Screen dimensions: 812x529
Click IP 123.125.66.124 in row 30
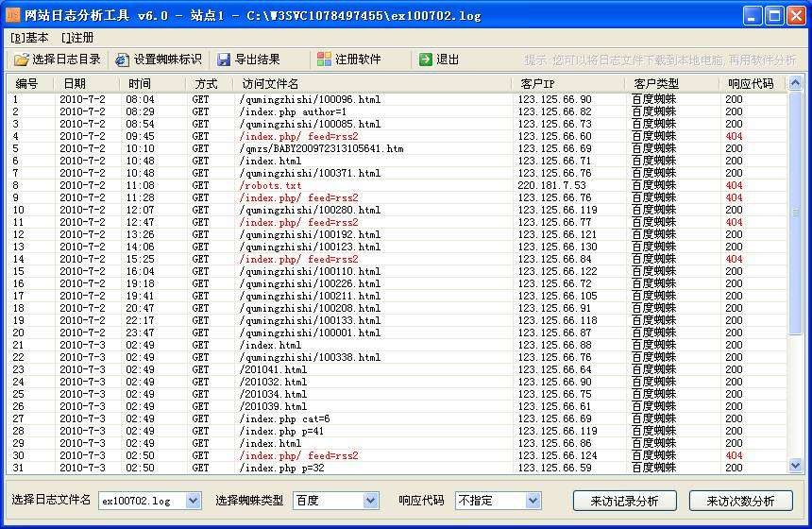pos(557,456)
